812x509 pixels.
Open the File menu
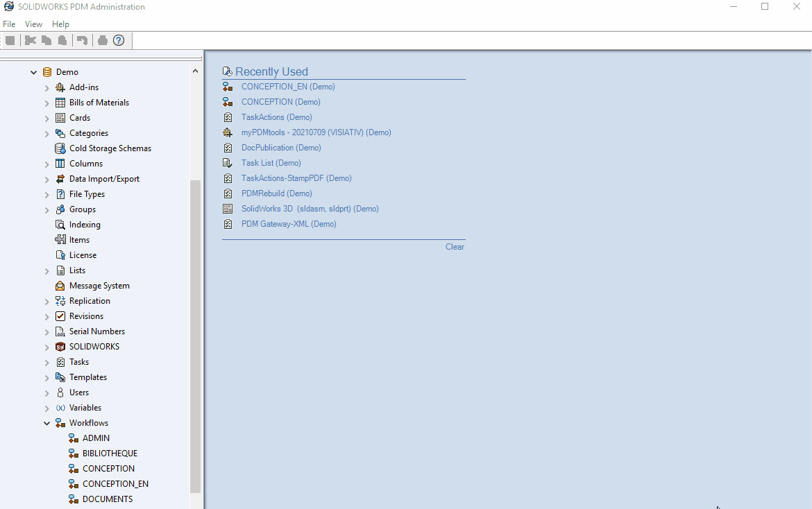(x=9, y=24)
